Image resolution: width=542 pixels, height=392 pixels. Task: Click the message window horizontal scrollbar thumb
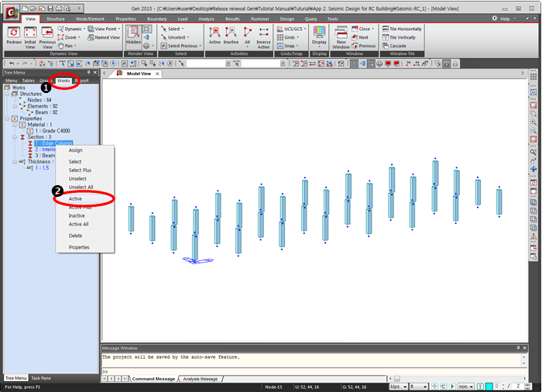(x=396, y=379)
